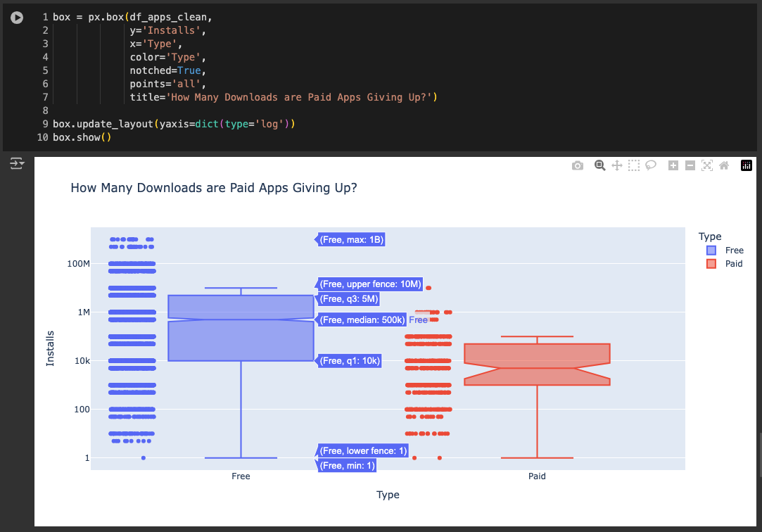This screenshot has width=762, height=532.
Task: Toggle cell output options icon
Action: 17,163
